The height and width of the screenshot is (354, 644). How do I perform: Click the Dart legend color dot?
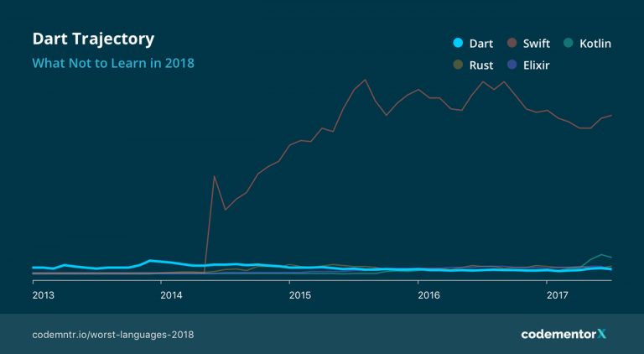[458, 43]
